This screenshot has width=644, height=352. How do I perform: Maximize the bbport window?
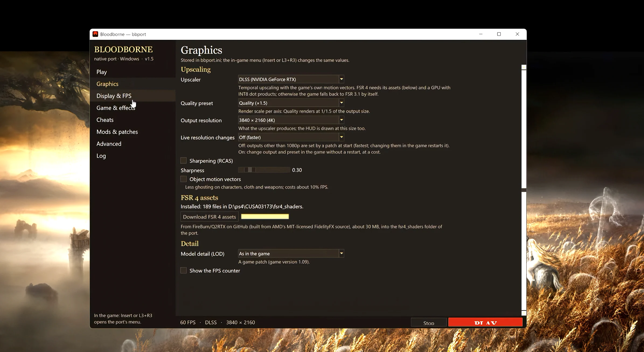point(499,34)
